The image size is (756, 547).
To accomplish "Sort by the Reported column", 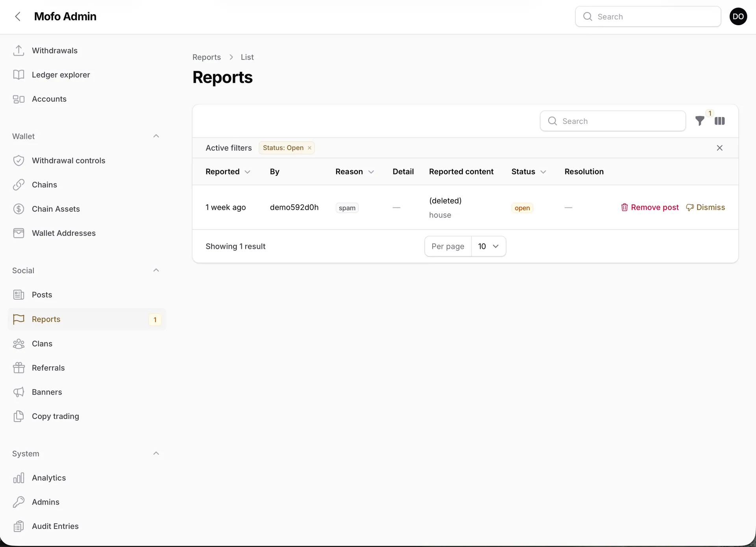I will point(228,172).
